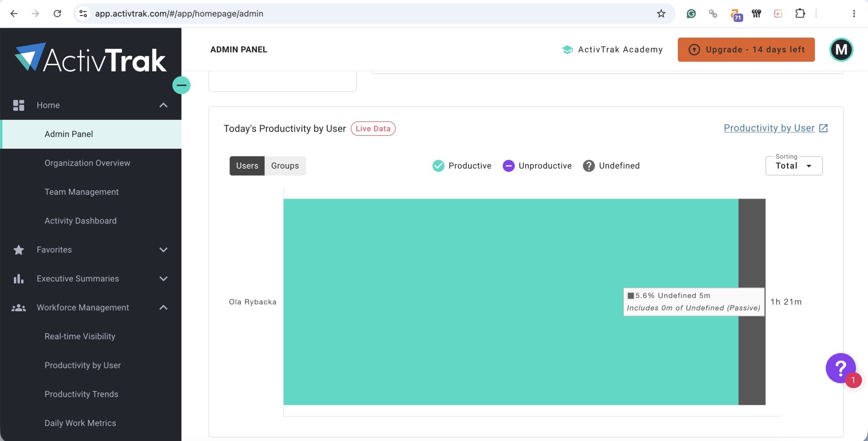Expand the Favorites section chevron

click(163, 250)
